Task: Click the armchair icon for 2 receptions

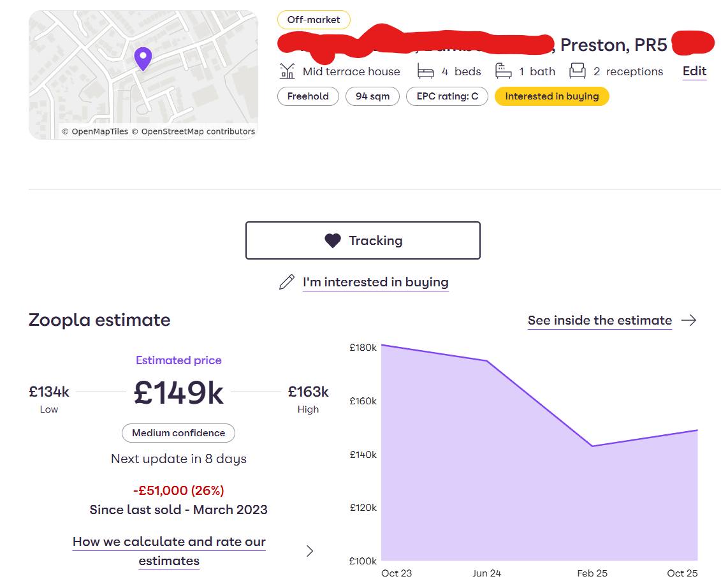Action: [x=578, y=71]
